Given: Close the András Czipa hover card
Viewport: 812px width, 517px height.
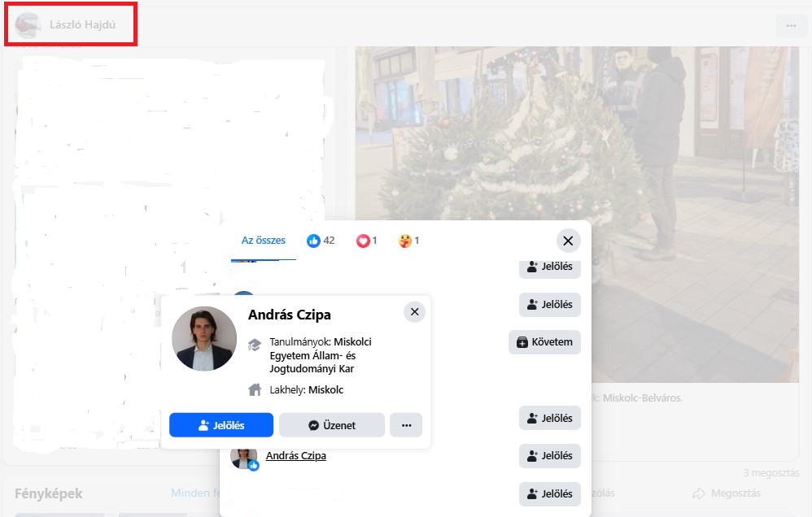Looking at the screenshot, I should coord(415,312).
